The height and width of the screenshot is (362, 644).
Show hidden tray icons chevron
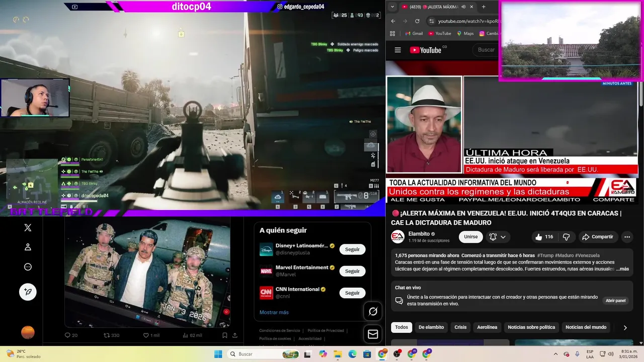click(555, 354)
